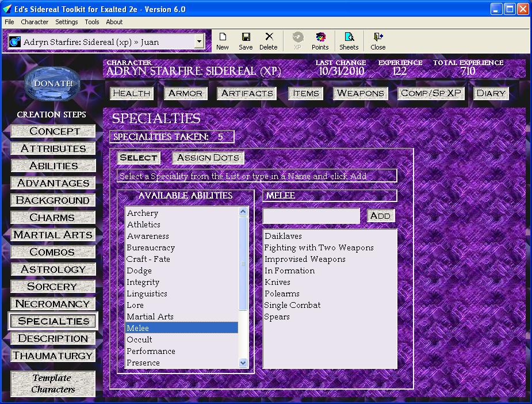
Task: Select Performance in Available Abilities
Action: (x=182, y=352)
